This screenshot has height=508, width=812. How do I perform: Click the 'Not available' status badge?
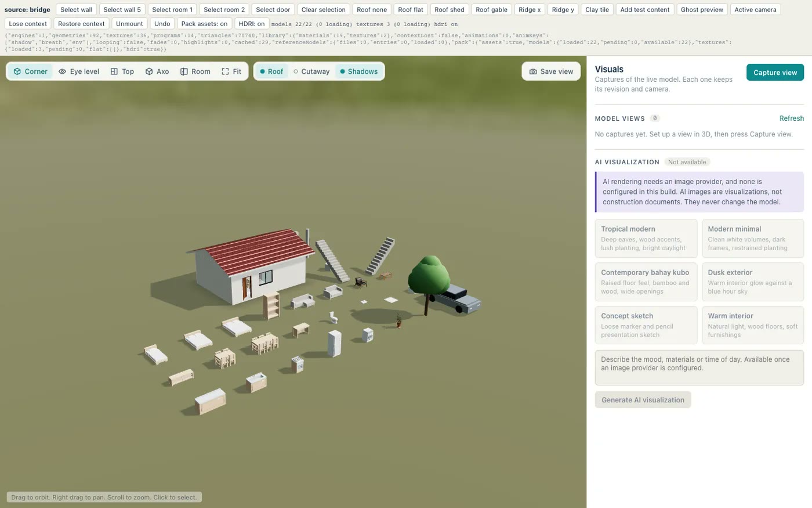(x=687, y=162)
